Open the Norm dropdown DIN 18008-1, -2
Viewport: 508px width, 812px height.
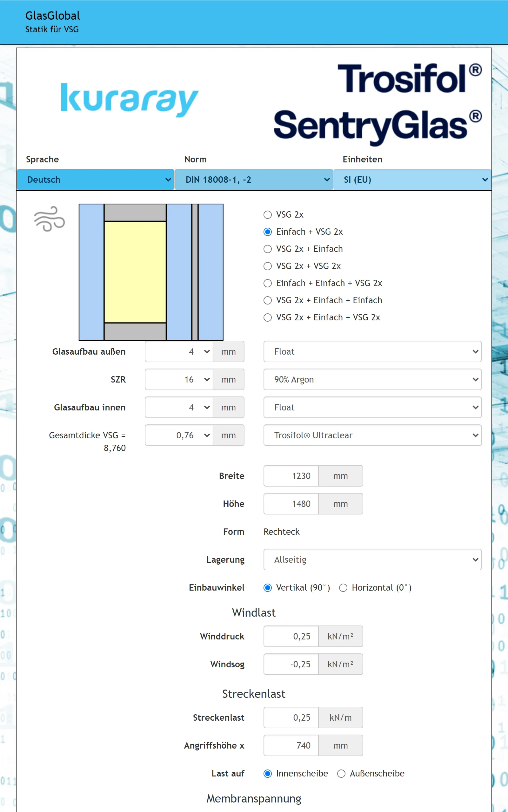[x=254, y=180]
